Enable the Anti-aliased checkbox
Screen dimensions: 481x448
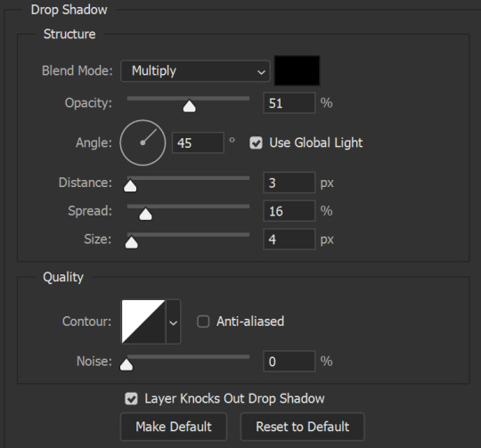coord(203,322)
